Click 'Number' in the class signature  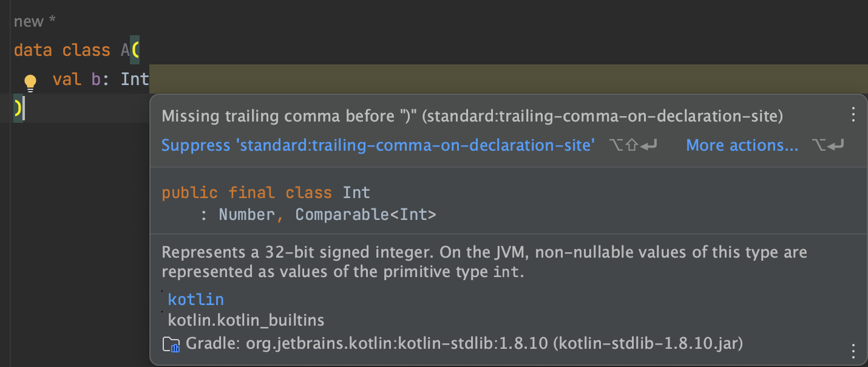(x=246, y=214)
